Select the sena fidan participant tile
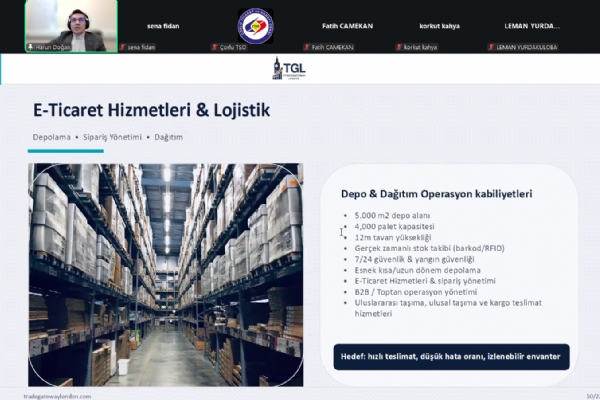The image size is (600, 400). click(163, 26)
